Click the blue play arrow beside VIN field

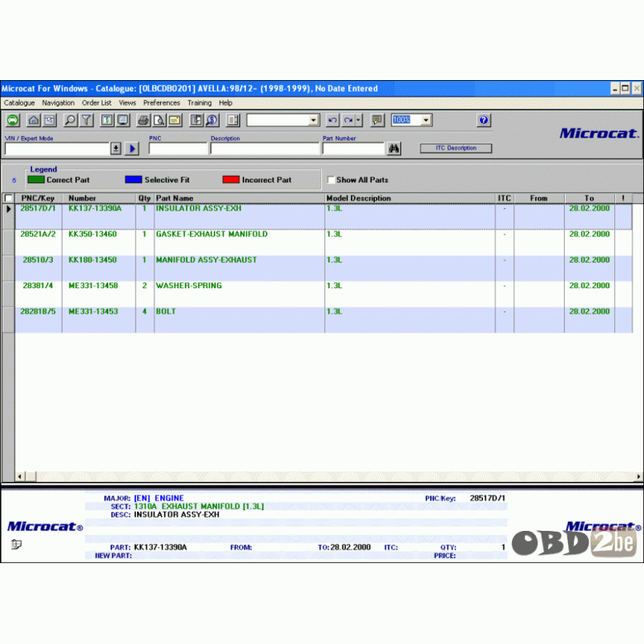pyautogui.click(x=132, y=149)
